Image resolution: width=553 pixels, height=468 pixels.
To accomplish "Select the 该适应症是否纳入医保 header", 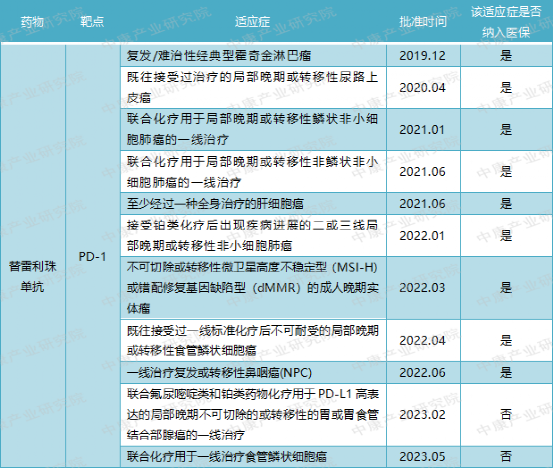I will pyautogui.click(x=506, y=22).
